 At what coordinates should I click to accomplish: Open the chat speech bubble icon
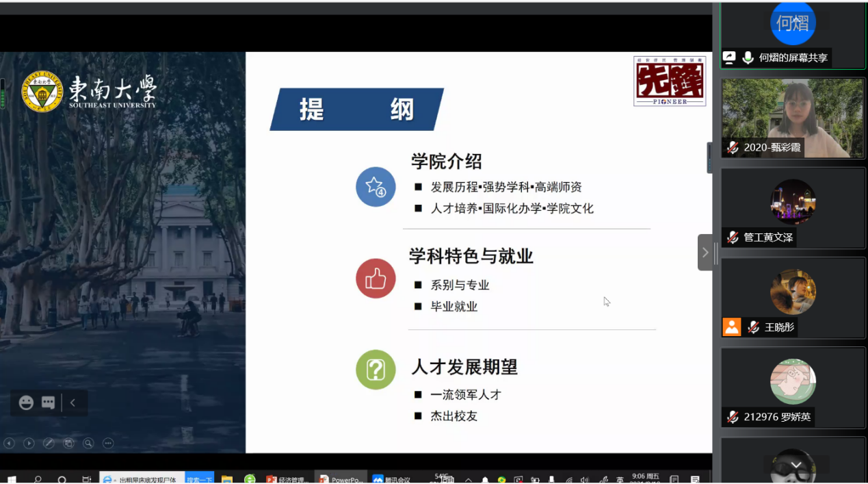(x=48, y=403)
